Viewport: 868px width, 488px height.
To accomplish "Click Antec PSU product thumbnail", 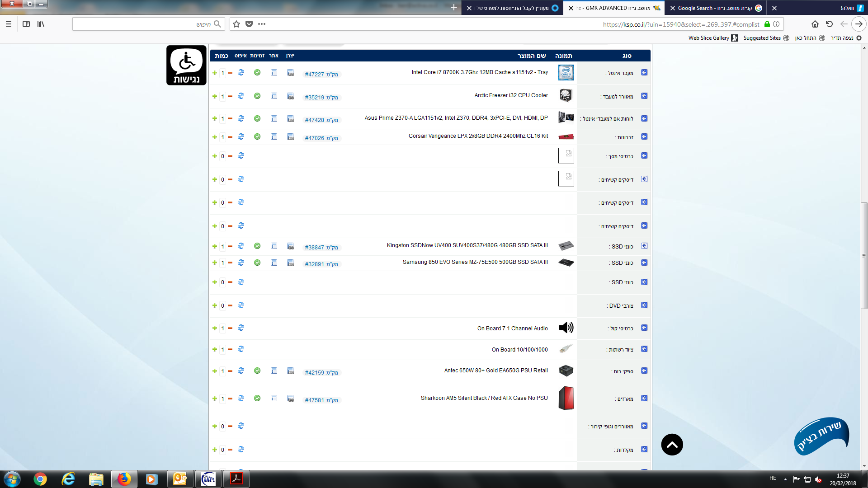I will pyautogui.click(x=566, y=371).
